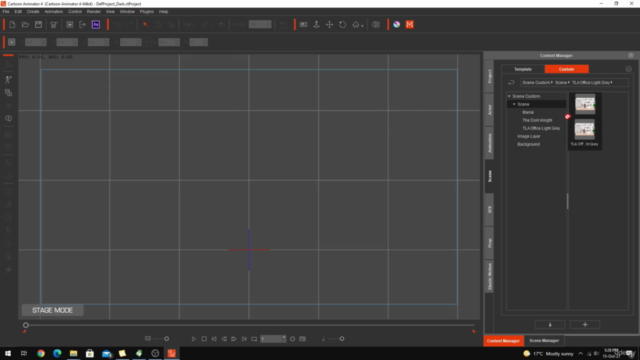Image resolution: width=640 pixels, height=360 pixels.
Task: Select The Dark Knight folder
Action: (537, 120)
